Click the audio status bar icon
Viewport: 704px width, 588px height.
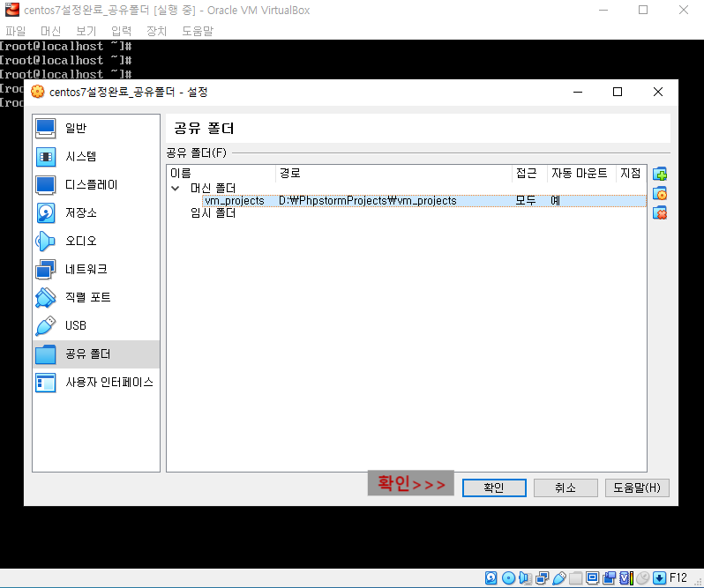point(525,577)
